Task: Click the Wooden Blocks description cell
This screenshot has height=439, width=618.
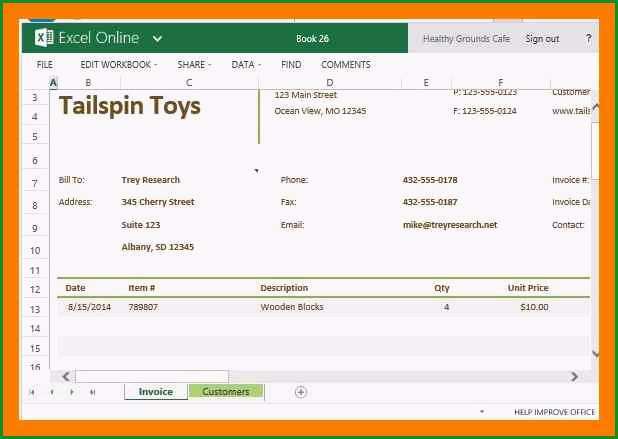Action: 292,307
